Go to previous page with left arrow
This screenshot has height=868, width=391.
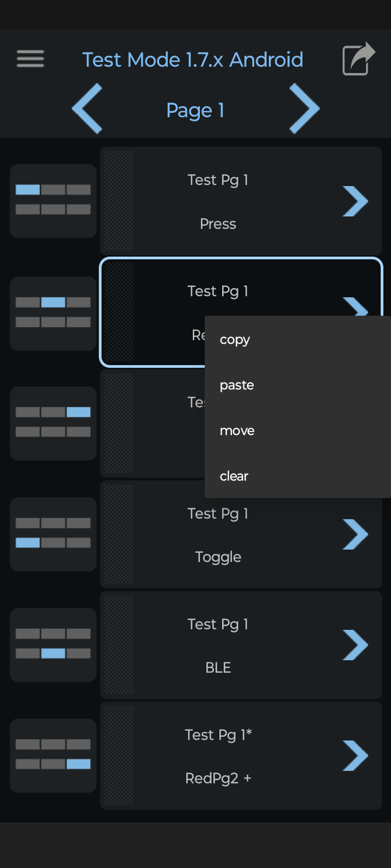click(87, 108)
